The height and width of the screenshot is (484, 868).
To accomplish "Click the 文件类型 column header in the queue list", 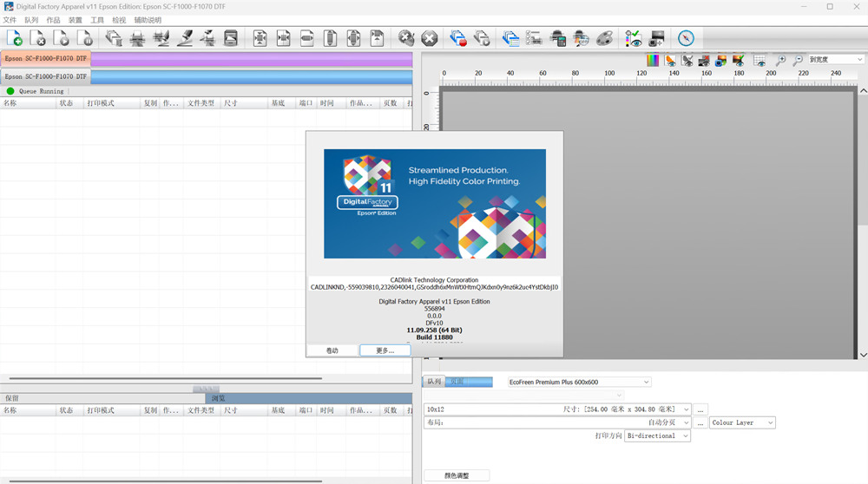I will (201, 103).
